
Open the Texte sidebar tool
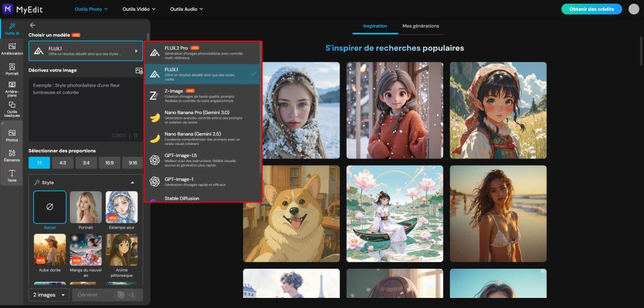pyautogui.click(x=11, y=176)
